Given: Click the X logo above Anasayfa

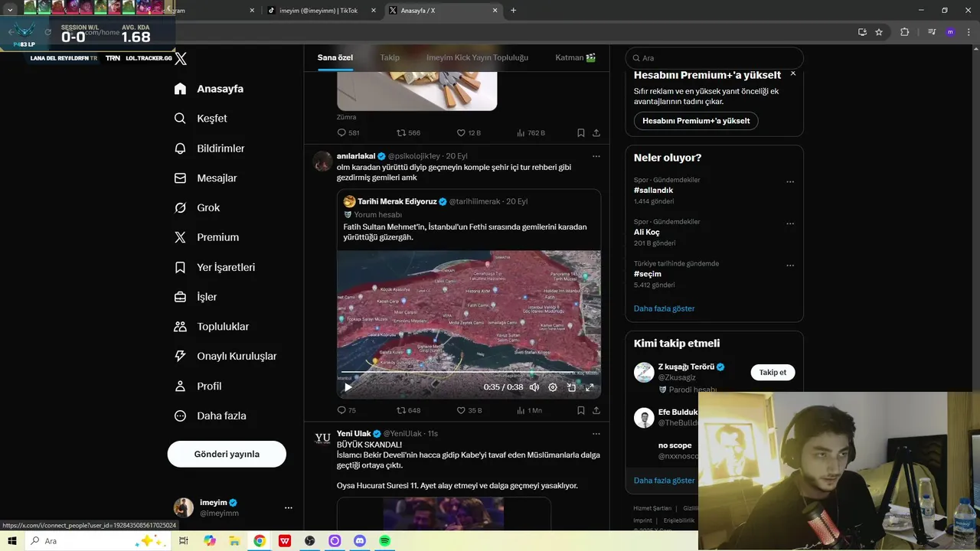Looking at the screenshot, I should tap(181, 58).
